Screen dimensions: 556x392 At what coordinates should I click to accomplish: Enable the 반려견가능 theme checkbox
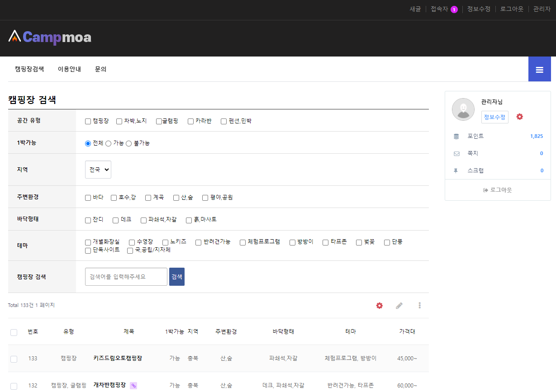(199, 242)
